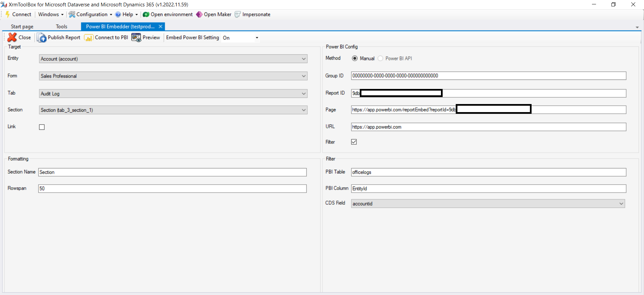Click the Publish Report icon

pyautogui.click(x=42, y=38)
